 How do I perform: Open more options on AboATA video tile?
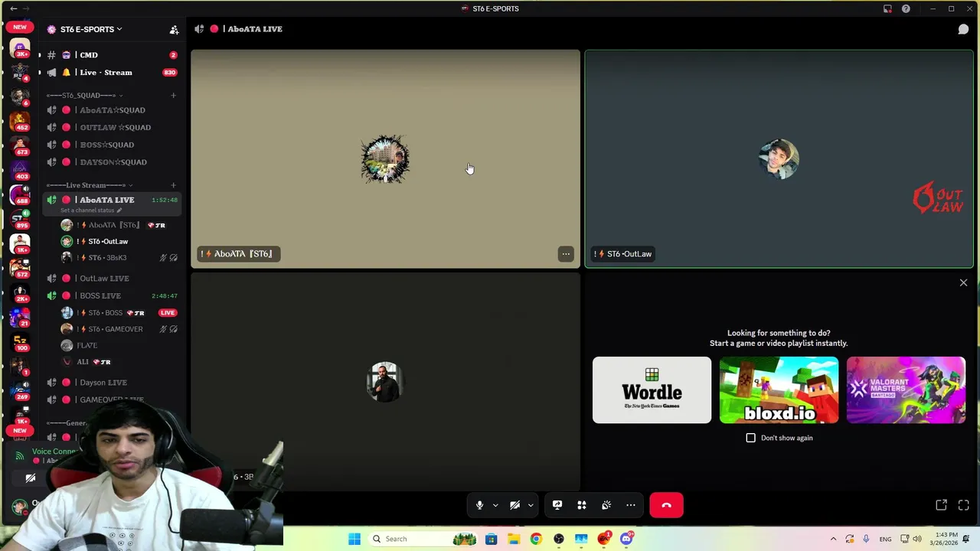point(566,254)
